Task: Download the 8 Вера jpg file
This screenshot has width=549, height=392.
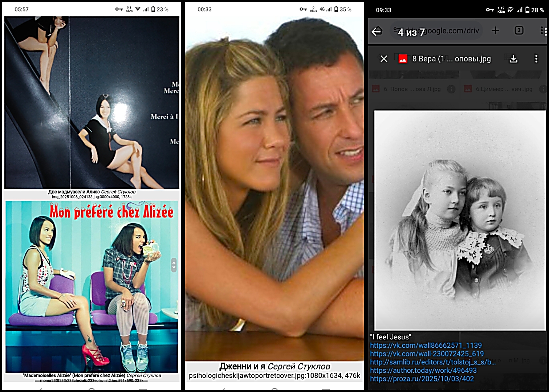Action: click(513, 59)
